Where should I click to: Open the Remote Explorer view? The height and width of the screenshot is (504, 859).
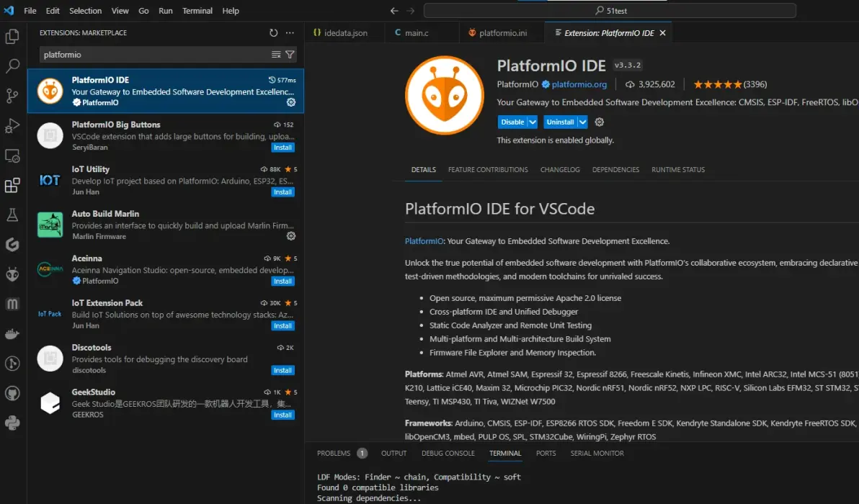point(12,156)
